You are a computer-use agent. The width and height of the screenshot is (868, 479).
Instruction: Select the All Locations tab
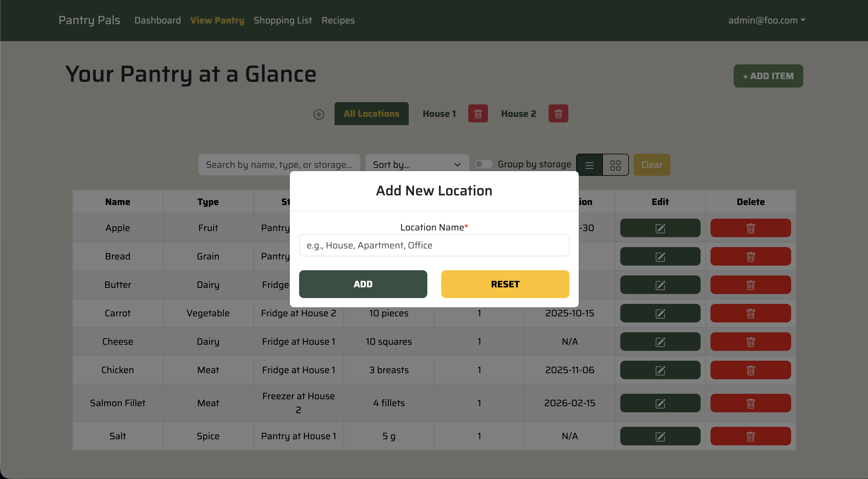click(x=371, y=114)
